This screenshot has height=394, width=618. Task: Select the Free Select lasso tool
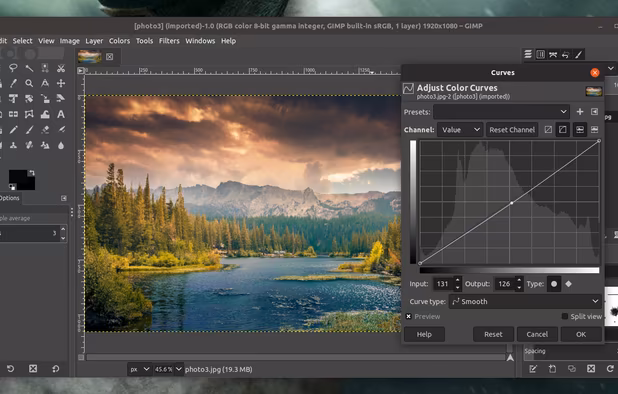(13, 68)
